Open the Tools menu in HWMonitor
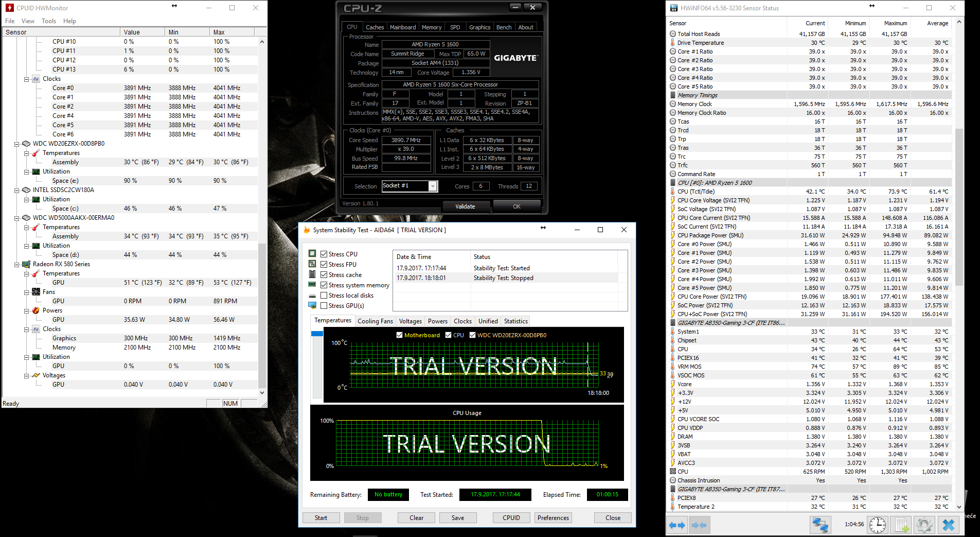The height and width of the screenshot is (537, 980). click(x=49, y=21)
